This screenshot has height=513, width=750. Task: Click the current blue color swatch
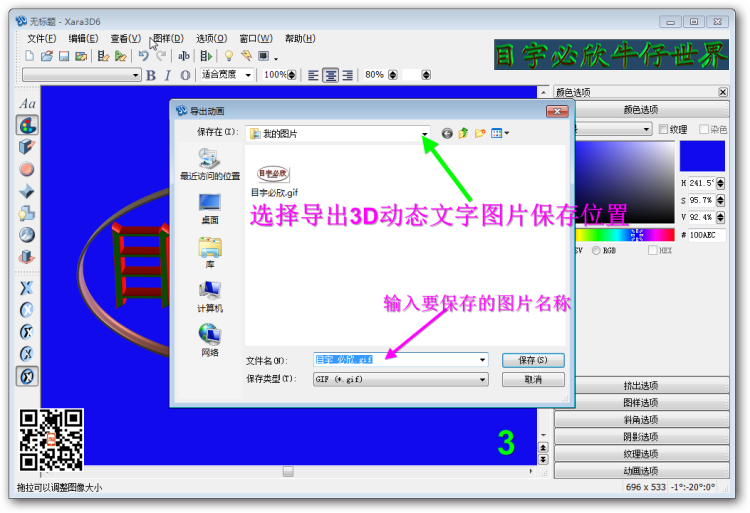coord(702,156)
